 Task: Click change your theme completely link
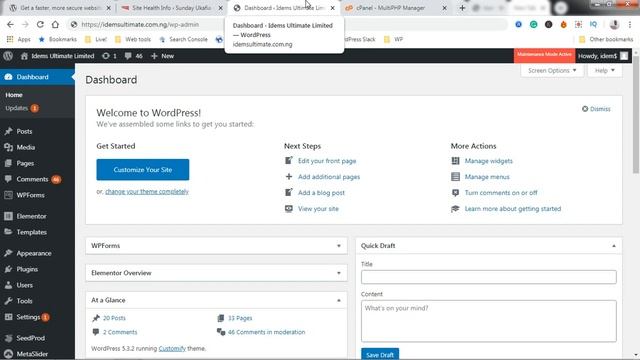click(147, 191)
